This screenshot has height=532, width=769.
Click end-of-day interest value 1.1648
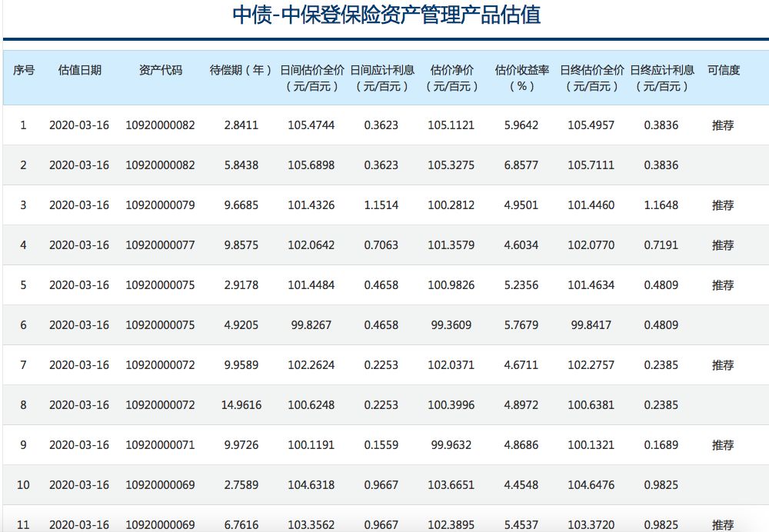[x=661, y=205]
